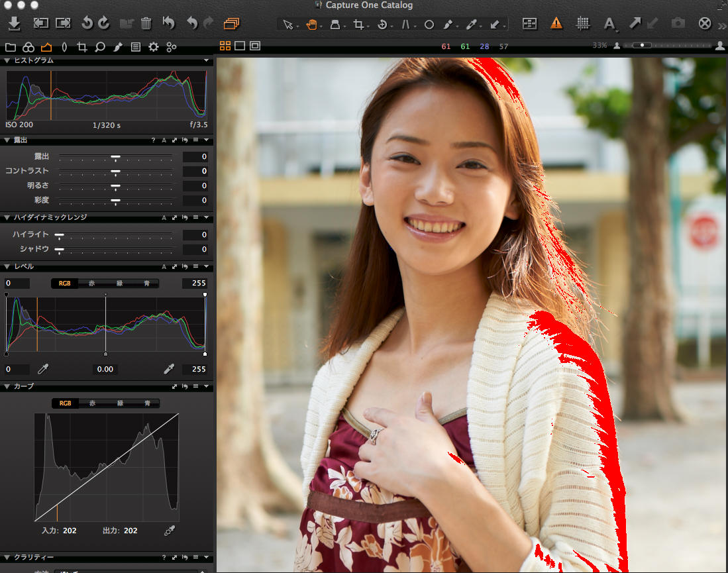728x573 pixels.
Task: Select the red (赤) channel in Levels
Action: pos(92,284)
